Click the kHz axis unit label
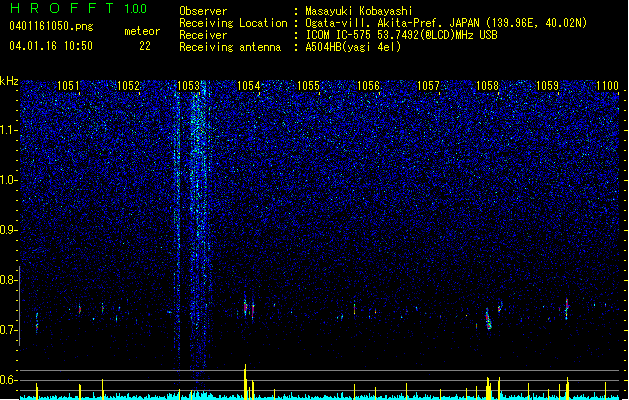The width and height of the screenshot is (629, 400). click(9, 81)
